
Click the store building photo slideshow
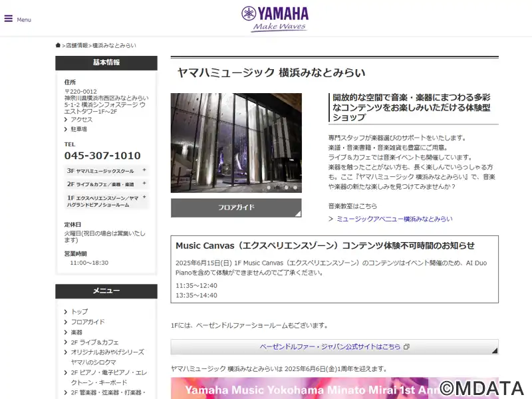pyautogui.click(x=236, y=143)
